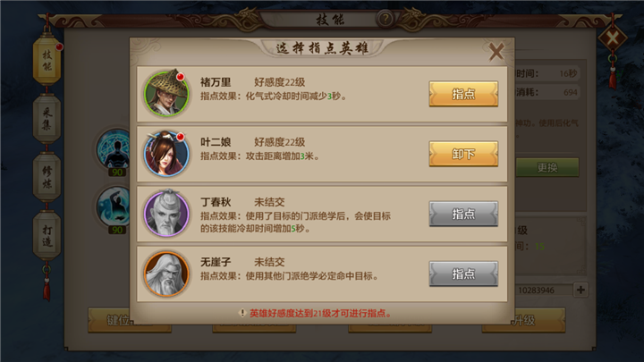The height and width of the screenshot is (362, 644).
Task: Click the plus icon beside 10283946
Action: tap(580, 290)
